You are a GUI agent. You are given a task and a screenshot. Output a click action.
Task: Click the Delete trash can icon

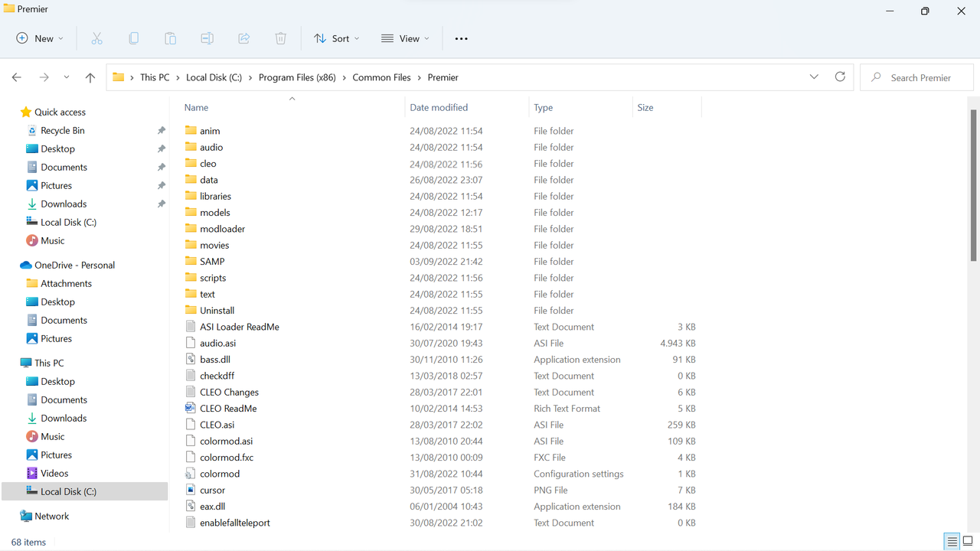coord(281,38)
